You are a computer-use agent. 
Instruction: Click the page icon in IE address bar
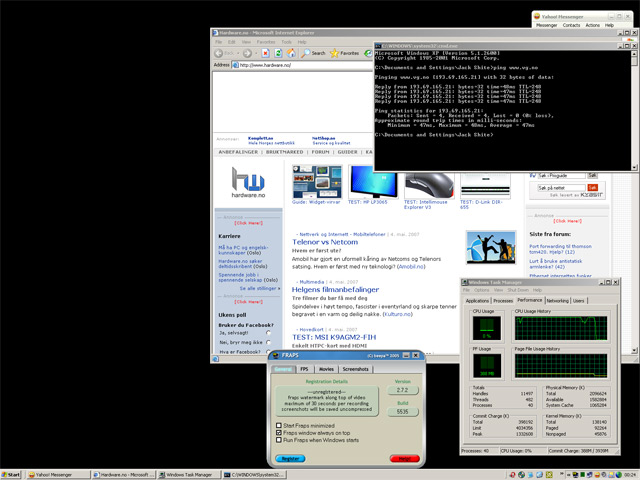point(236,65)
